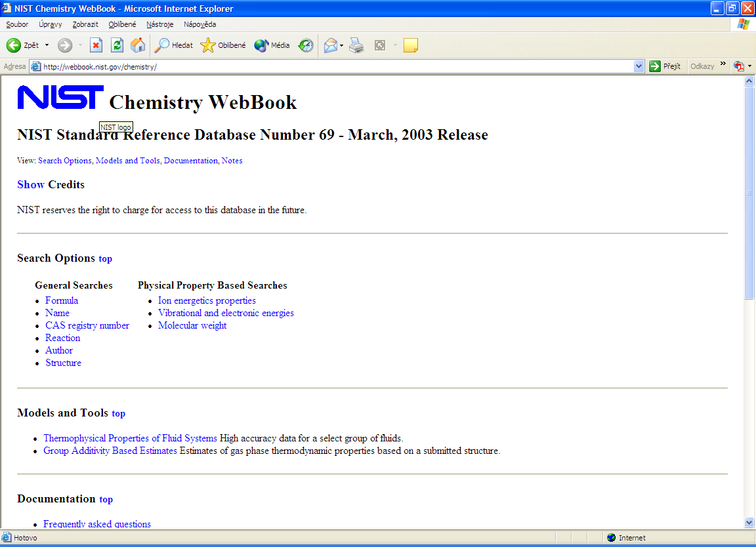Click the Přejít go button
Screen dimensions: 756x547
tap(665, 66)
